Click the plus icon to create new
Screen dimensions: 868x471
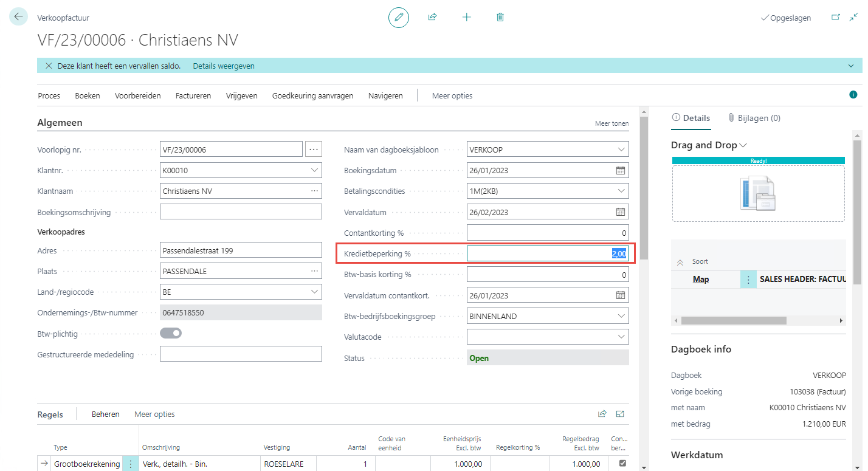[x=466, y=18]
